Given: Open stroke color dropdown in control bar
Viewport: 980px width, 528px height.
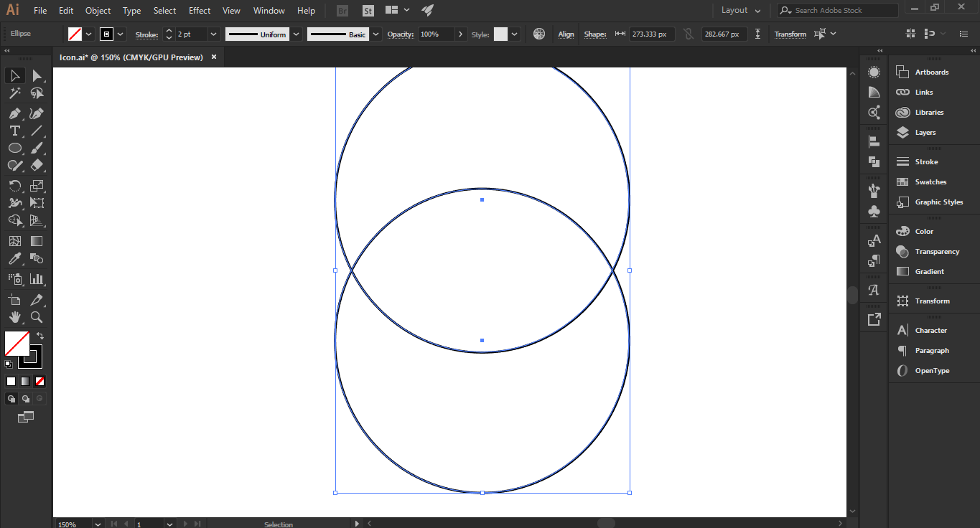Looking at the screenshot, I should 121,34.
